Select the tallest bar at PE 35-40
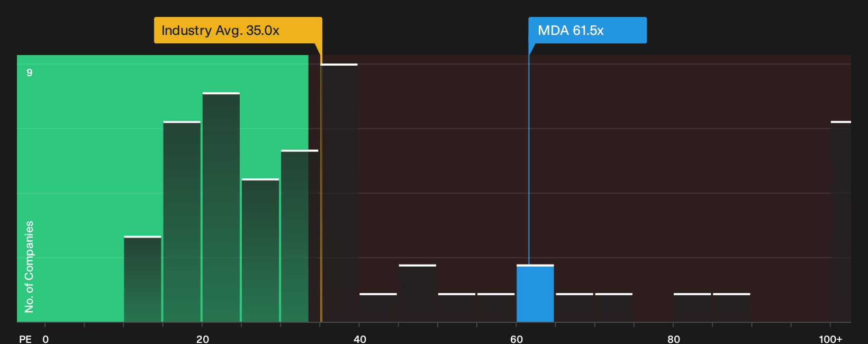The height and width of the screenshot is (344, 868). point(339,193)
